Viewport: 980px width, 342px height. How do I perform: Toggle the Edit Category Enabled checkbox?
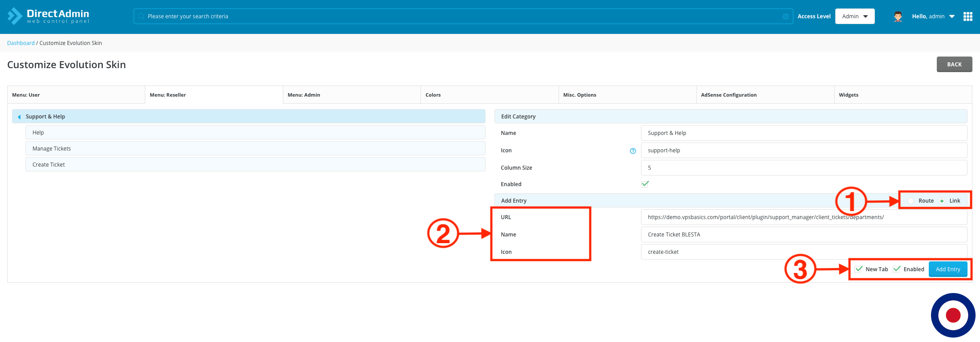click(645, 184)
